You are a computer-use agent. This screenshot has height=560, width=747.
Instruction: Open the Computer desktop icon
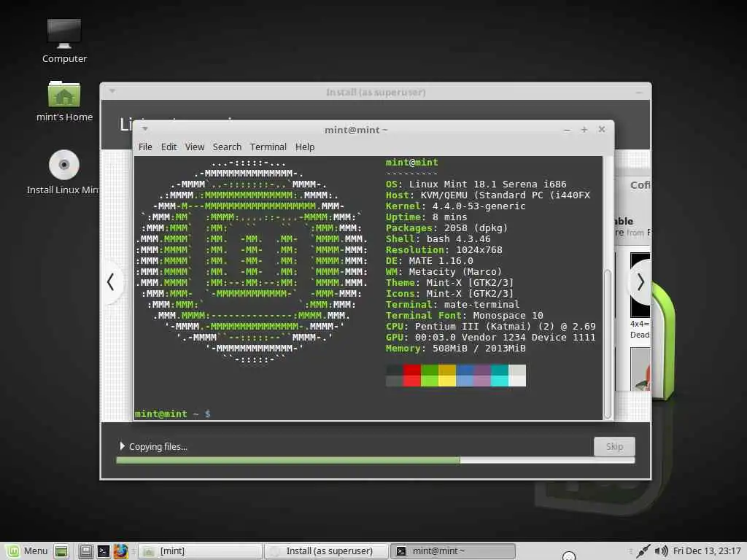64,41
